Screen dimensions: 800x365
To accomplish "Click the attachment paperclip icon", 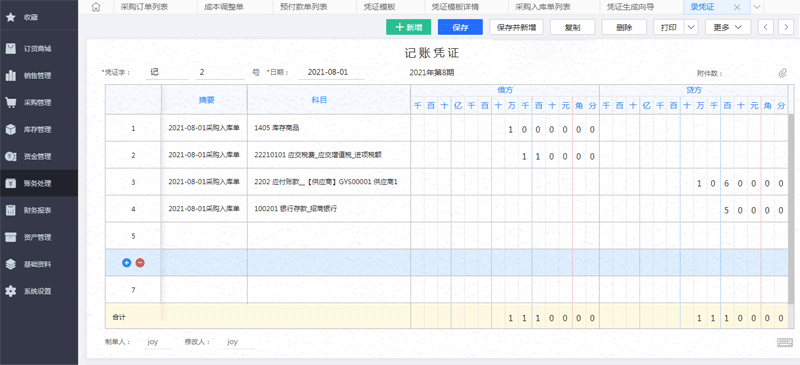I will (783, 73).
